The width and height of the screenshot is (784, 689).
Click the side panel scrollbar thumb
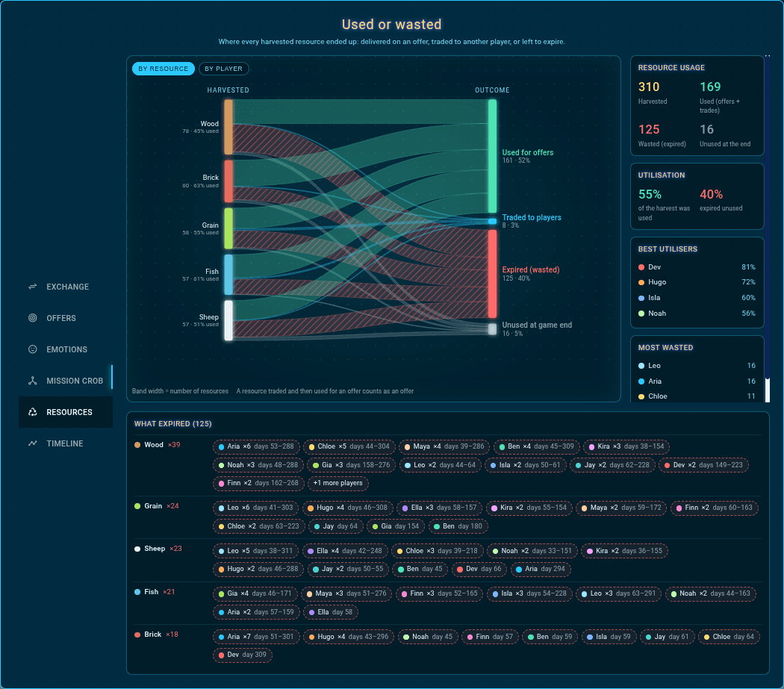[x=768, y=390]
